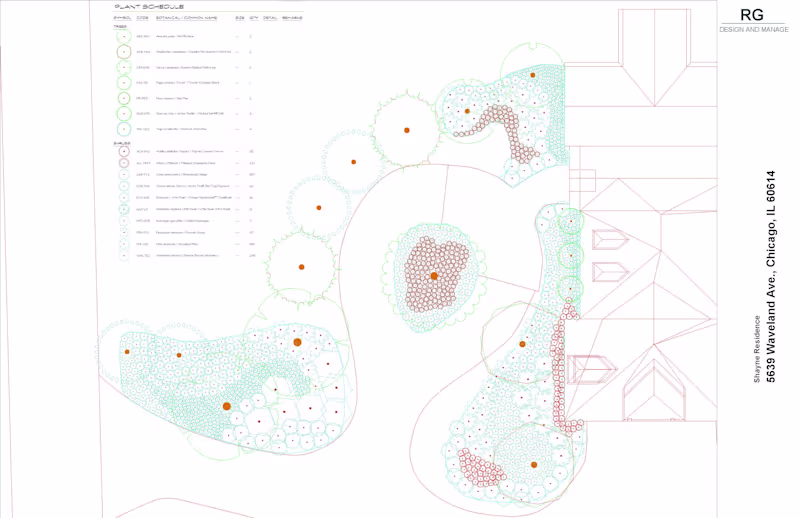Screen dimensions: 800x518
Task: Click the BOTANICAL / COMMON NAME header
Action: tap(186, 18)
